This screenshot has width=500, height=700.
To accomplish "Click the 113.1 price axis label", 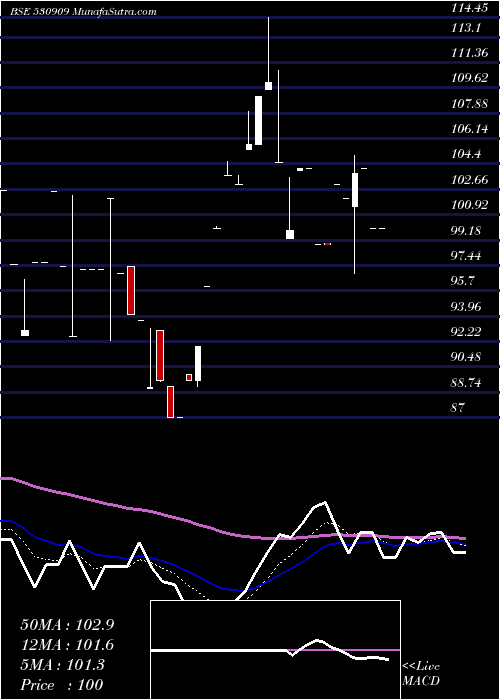I will [x=466, y=28].
